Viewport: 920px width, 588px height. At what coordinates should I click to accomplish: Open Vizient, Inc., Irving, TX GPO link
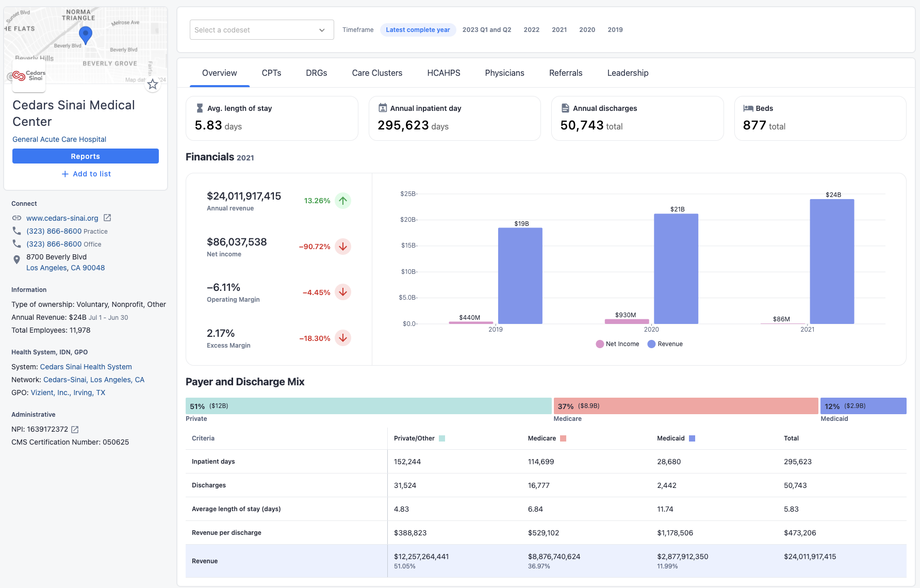(x=68, y=393)
